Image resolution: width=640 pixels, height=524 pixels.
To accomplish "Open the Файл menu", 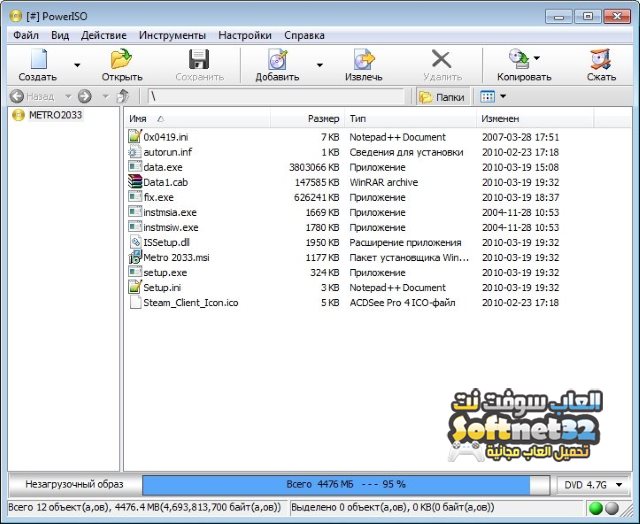I will pyautogui.click(x=26, y=36).
